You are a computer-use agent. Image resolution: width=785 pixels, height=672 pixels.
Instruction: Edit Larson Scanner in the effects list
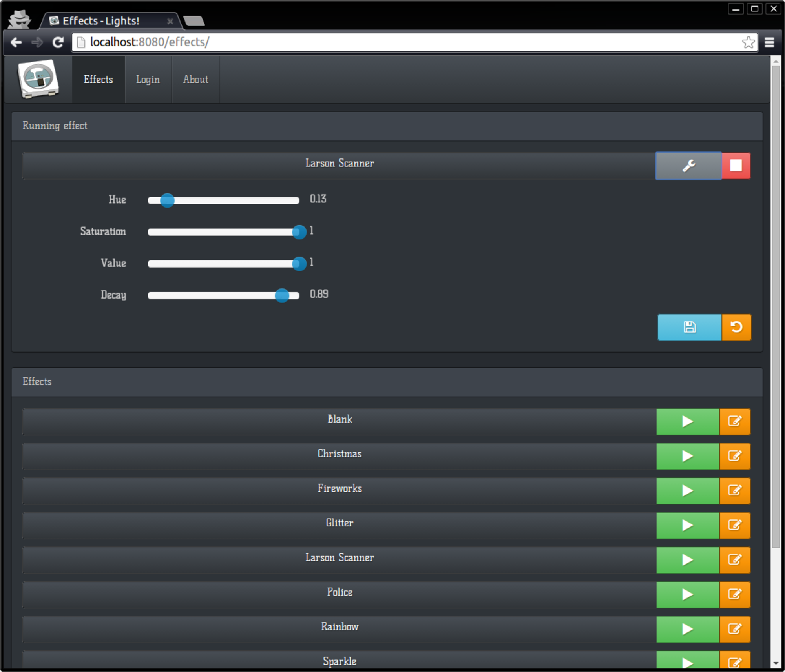(x=735, y=560)
